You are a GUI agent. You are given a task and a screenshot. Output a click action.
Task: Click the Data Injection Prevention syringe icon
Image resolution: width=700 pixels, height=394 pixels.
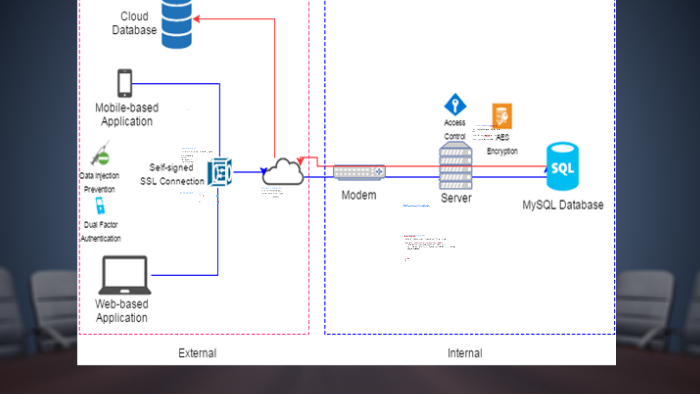101,153
